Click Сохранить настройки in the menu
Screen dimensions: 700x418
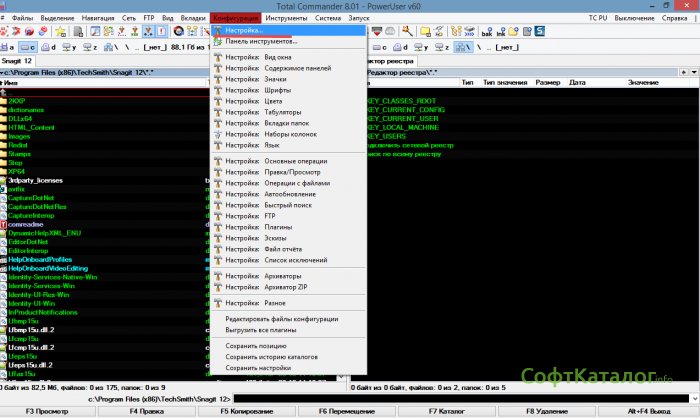258,368
